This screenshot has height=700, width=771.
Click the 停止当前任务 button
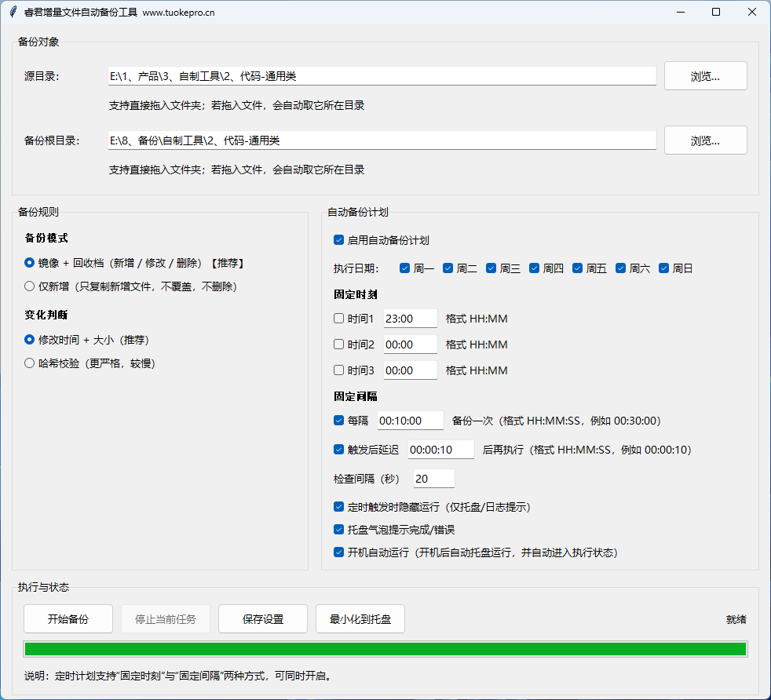[x=166, y=619]
